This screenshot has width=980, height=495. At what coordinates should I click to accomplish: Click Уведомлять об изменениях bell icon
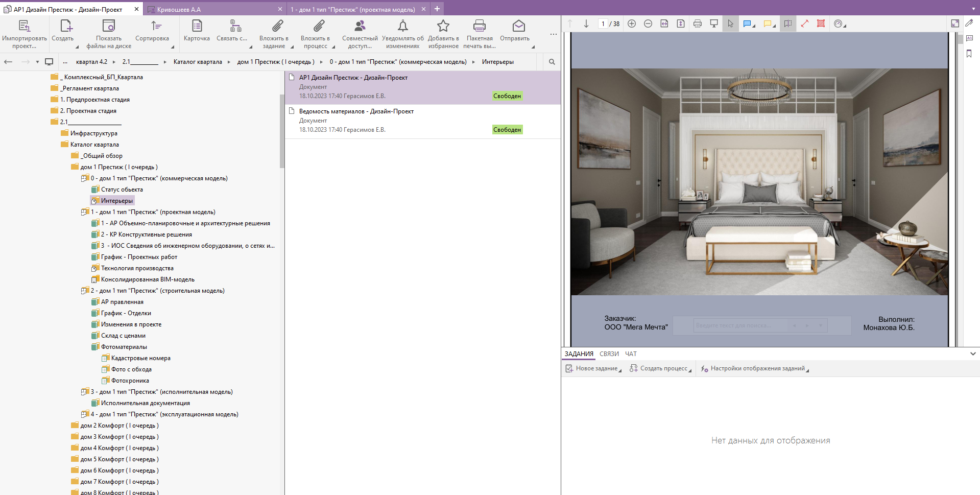(402, 26)
